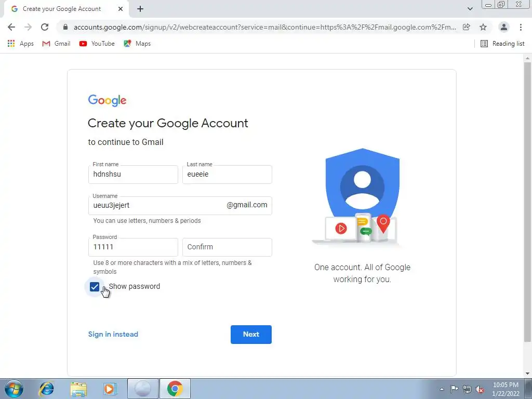Open the Chrome profile avatar menu
Viewport: 532px width, 399px height.
click(504, 27)
